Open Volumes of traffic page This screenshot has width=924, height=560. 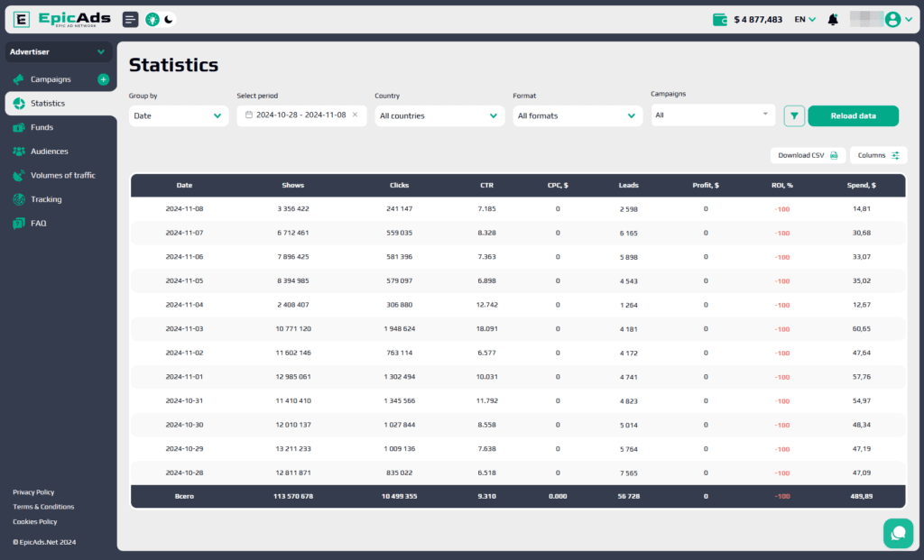coord(63,176)
